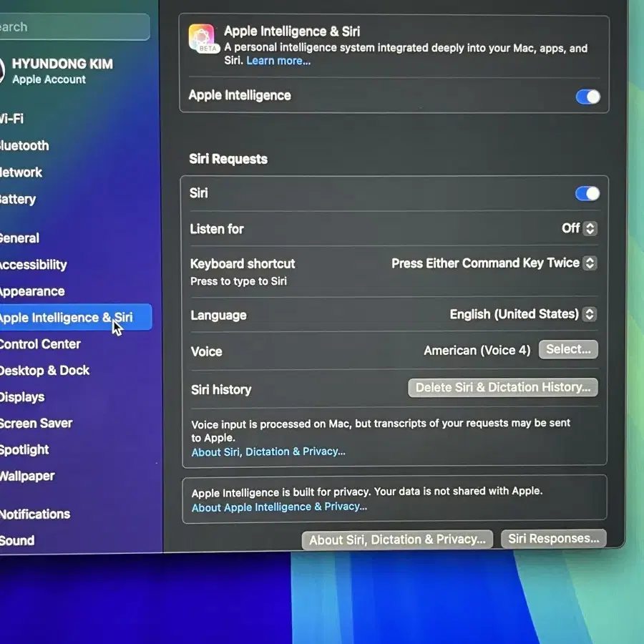Open HYUNDONG KIM Apple Account
Image resolution: width=644 pixels, height=644 pixels.
(57, 71)
